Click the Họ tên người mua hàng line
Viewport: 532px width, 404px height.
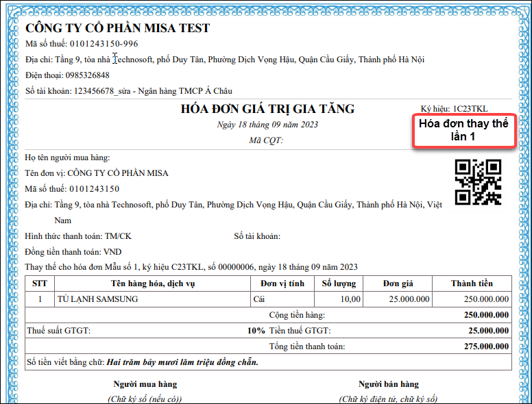[67, 157]
